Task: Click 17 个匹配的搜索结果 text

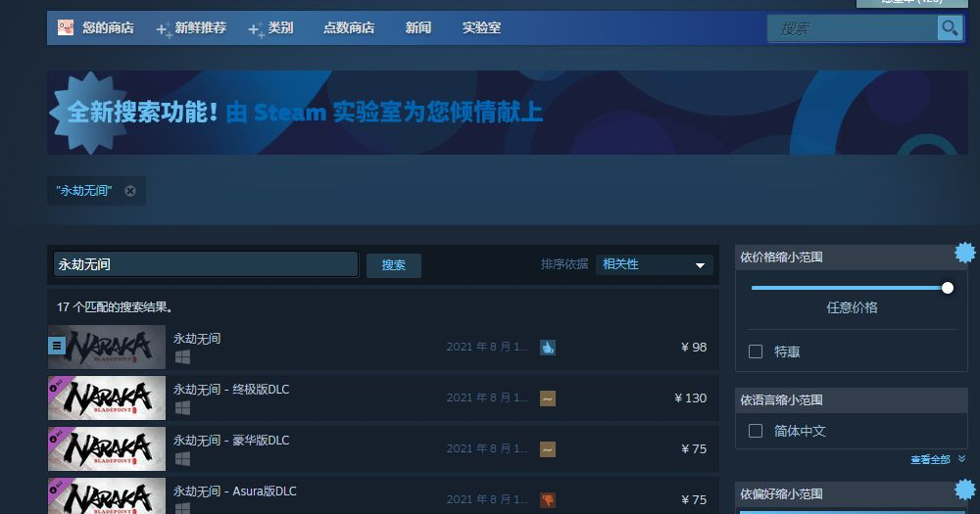Action: (x=115, y=307)
